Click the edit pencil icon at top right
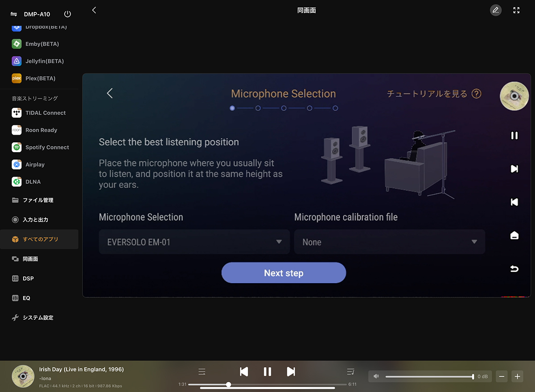The image size is (535, 392). pyautogui.click(x=495, y=10)
